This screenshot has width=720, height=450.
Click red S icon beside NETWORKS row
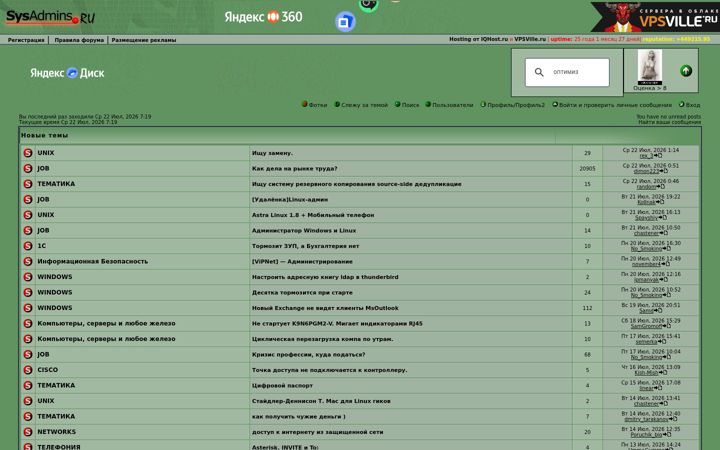coord(28,432)
